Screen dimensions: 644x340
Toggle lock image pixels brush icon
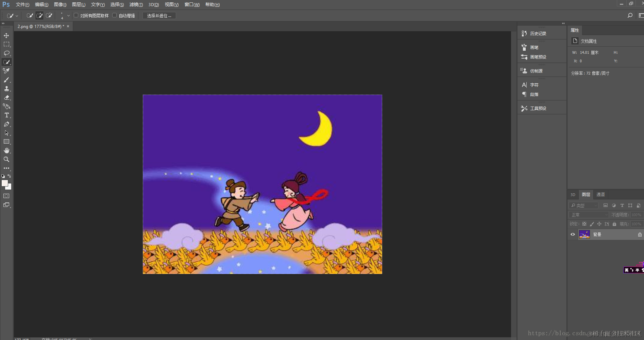click(x=592, y=224)
